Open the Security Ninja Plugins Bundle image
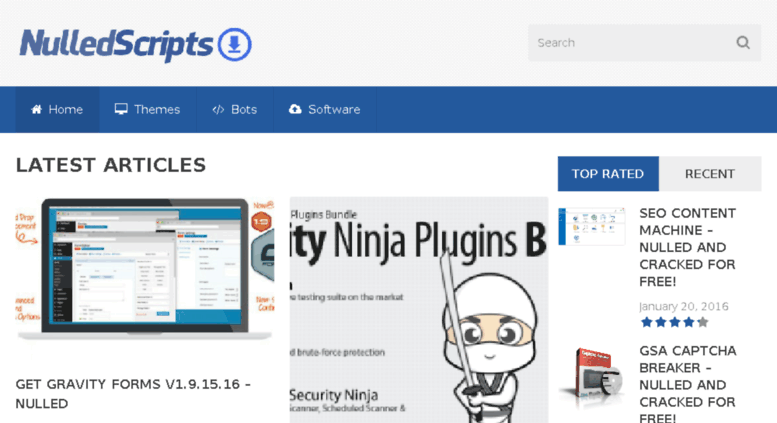The height and width of the screenshot is (423, 777). coord(419,310)
